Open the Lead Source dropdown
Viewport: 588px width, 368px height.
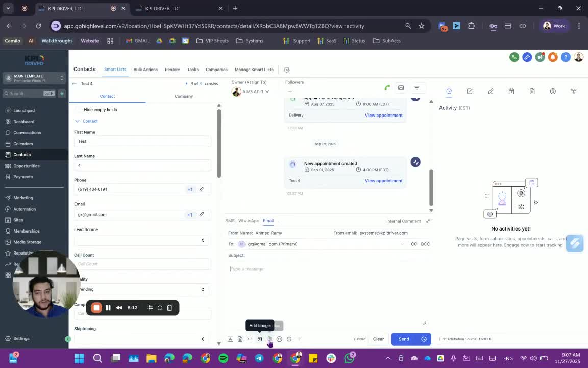pyautogui.click(x=142, y=240)
